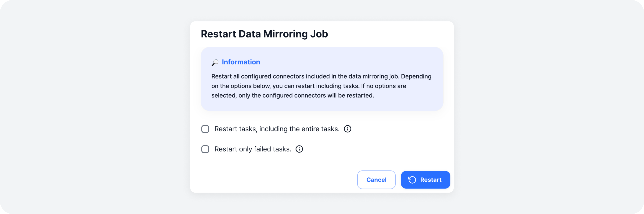The image size is (644, 214).
Task: Click the refresh icon inside Restart button
Action: tap(412, 180)
